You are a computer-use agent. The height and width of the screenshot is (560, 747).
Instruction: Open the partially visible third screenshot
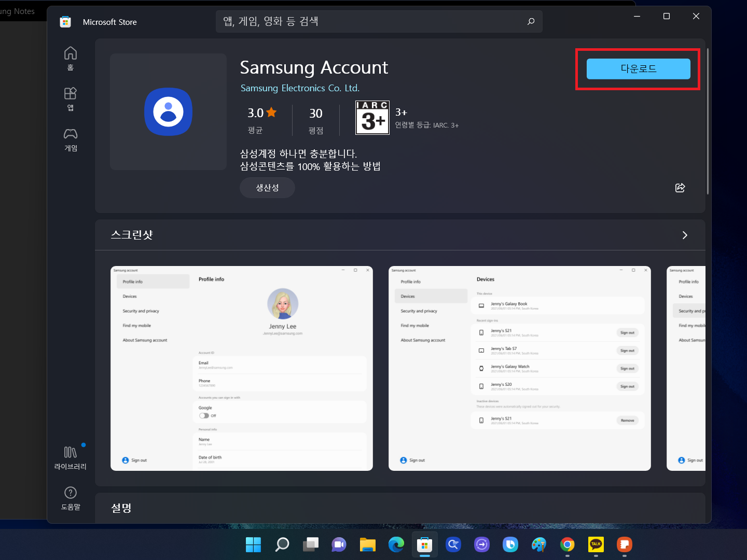[x=686, y=368]
